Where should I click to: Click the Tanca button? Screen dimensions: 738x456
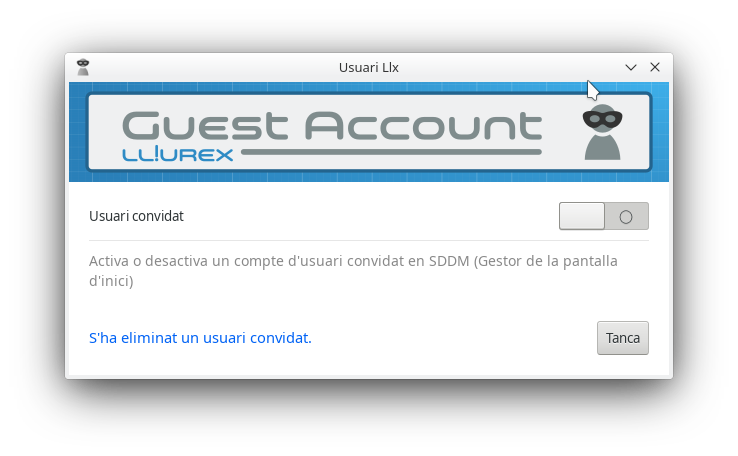[623, 338]
